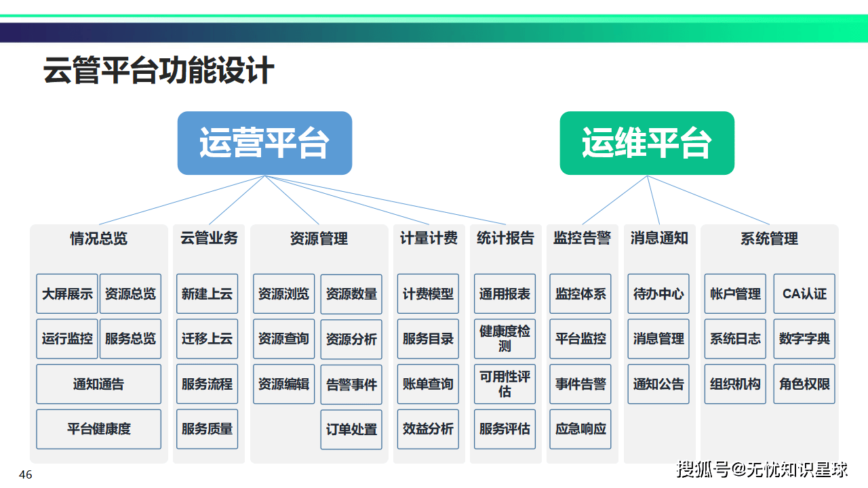Viewport: 868px width, 488px height.
Task: Select the 可用性评估 box
Action: pyautogui.click(x=505, y=384)
